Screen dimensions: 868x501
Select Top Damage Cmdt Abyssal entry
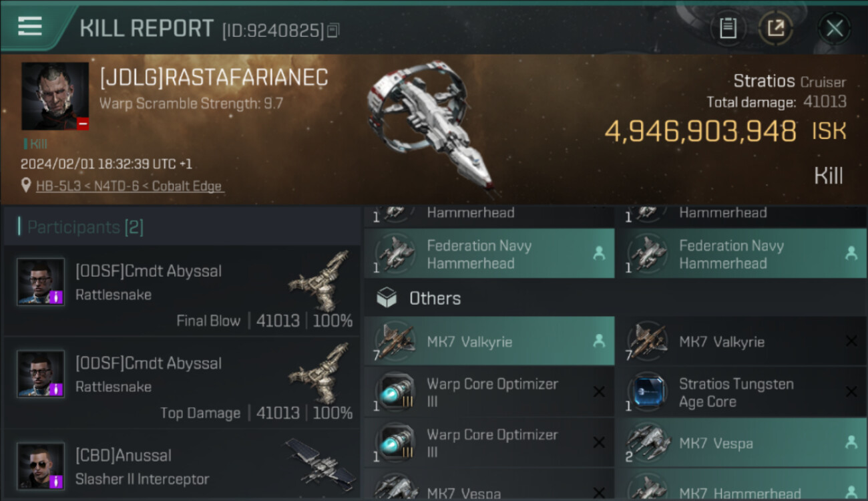182,383
